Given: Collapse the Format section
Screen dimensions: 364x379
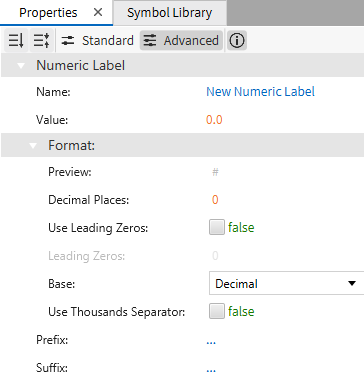Looking at the screenshot, I should pos(33,146).
